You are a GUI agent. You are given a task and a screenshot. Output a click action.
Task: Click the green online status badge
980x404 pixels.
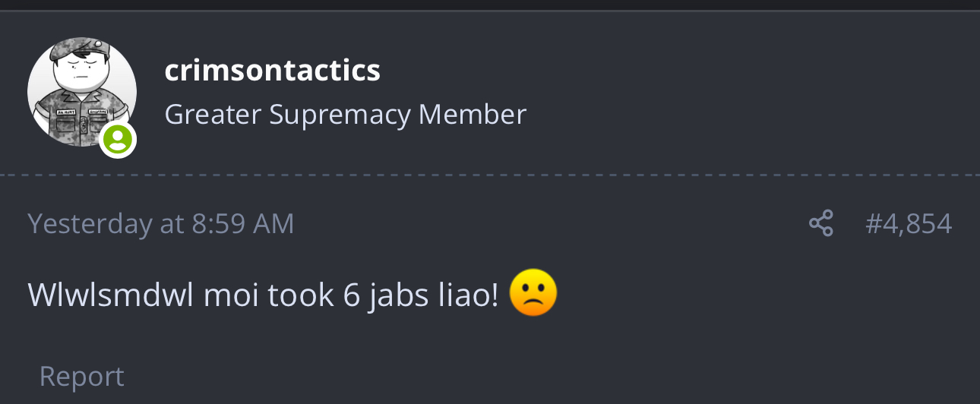[x=118, y=140]
